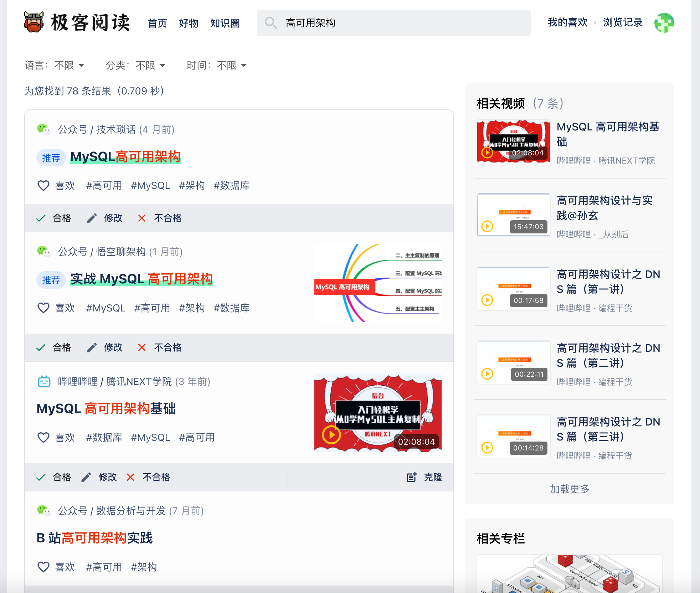700x593 pixels.
Task: Open the B 站高可用架构实践 title link
Action: (94, 538)
